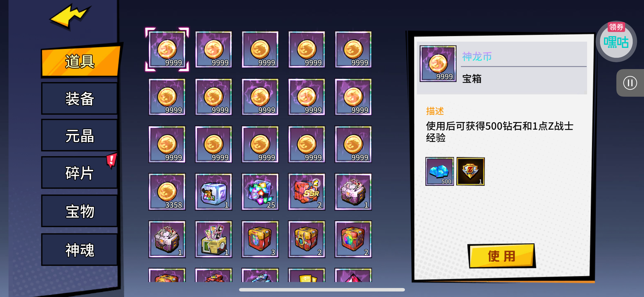
Task: Select the currently highlighted 神龙币 item slot
Action: click(x=167, y=49)
